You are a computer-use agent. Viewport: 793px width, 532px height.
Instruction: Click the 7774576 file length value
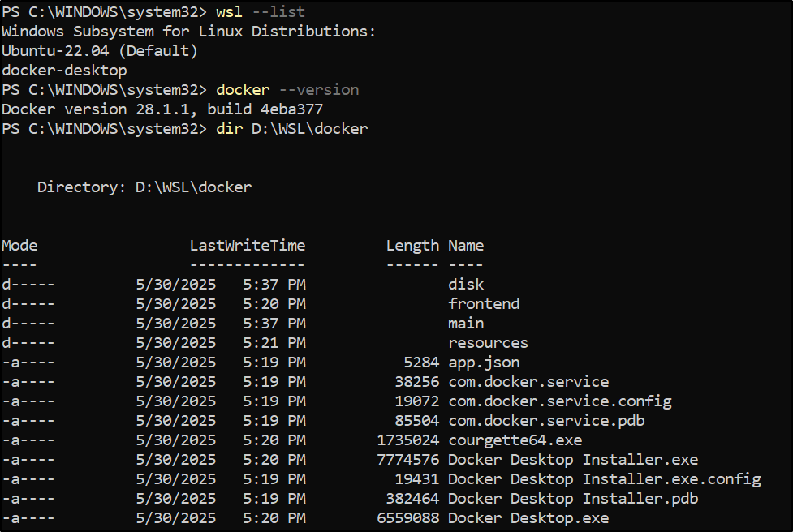point(408,460)
